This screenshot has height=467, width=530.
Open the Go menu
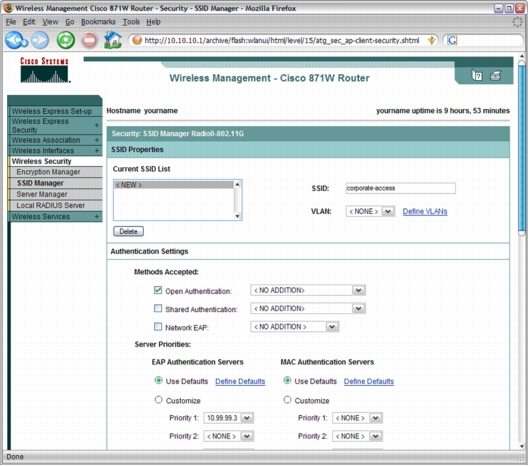coord(70,22)
